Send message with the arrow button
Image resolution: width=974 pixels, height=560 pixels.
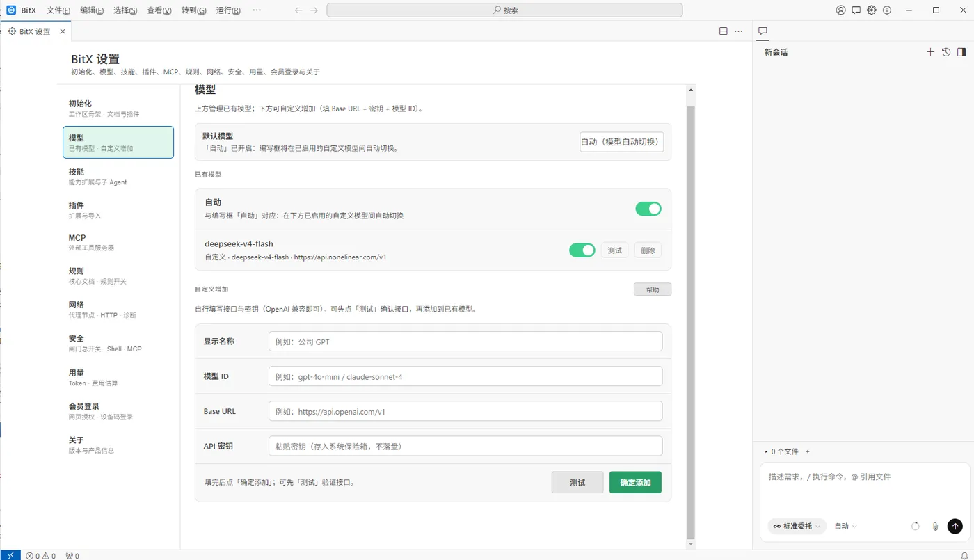(x=955, y=527)
